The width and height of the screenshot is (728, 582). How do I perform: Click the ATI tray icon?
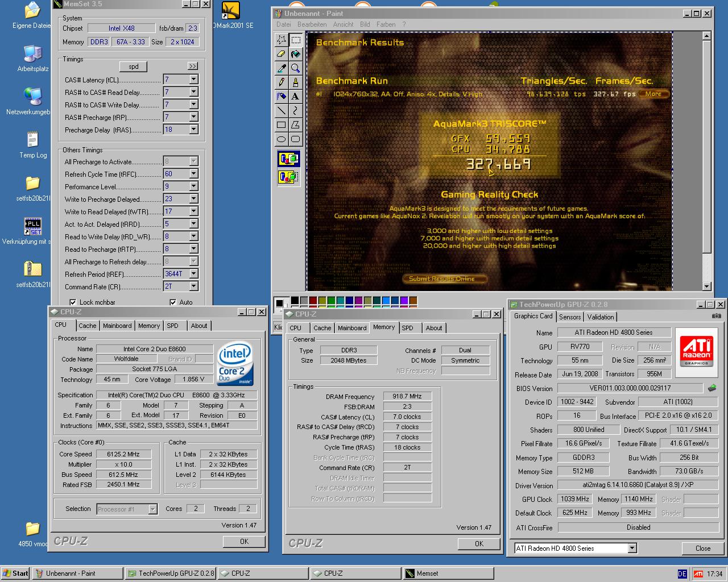(x=698, y=574)
